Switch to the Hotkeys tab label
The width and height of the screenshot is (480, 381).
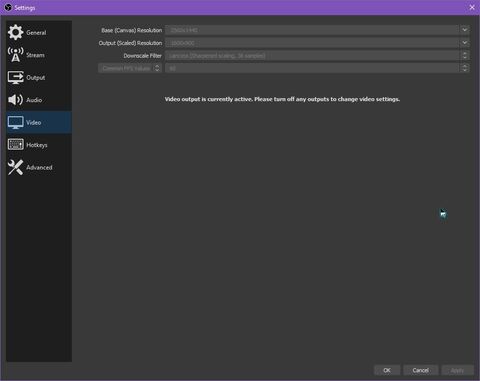click(x=37, y=145)
